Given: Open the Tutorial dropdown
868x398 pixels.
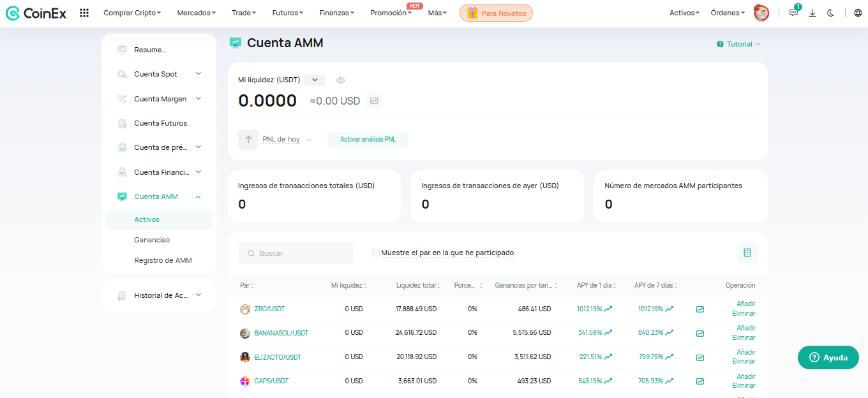Looking at the screenshot, I should pos(738,44).
